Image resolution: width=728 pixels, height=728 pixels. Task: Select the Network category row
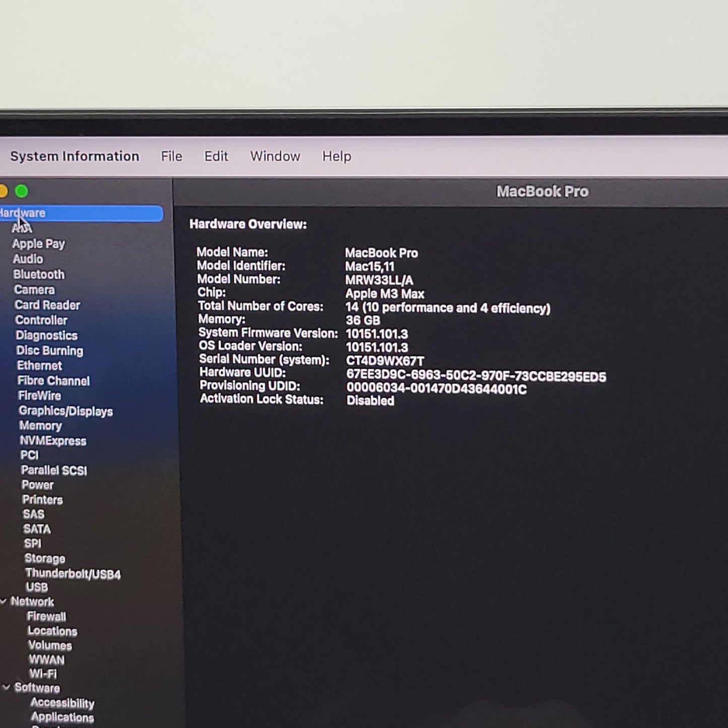(32, 602)
